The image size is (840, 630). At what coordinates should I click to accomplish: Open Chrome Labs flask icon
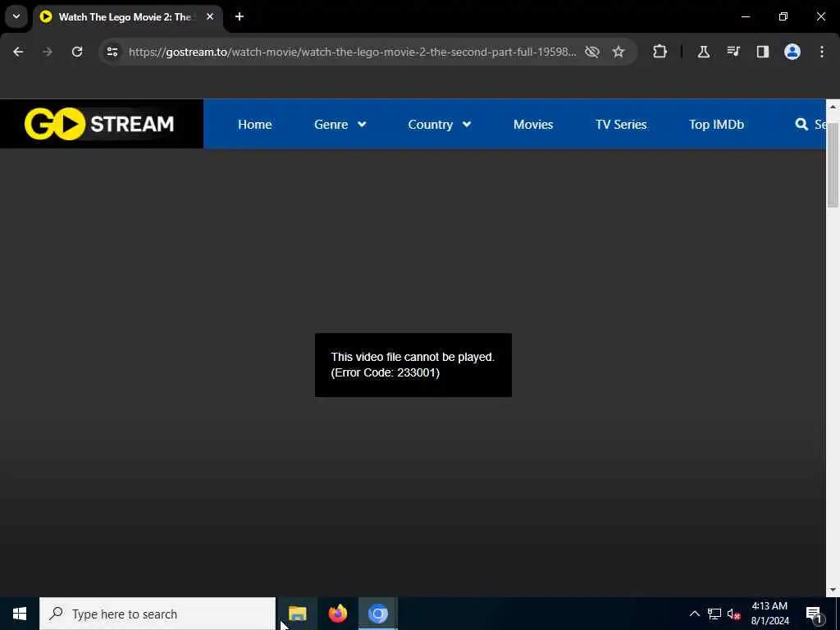[x=703, y=52]
